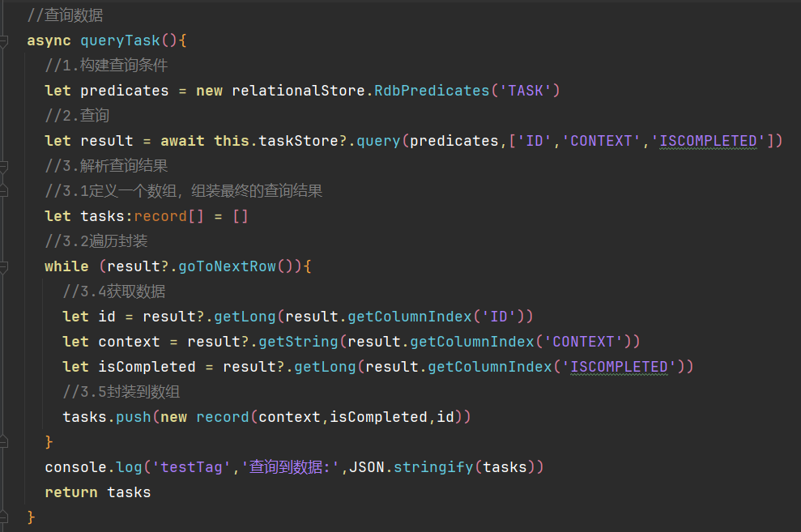
Task: Click the fold end marker beside while's closing brace
Action: point(3,441)
